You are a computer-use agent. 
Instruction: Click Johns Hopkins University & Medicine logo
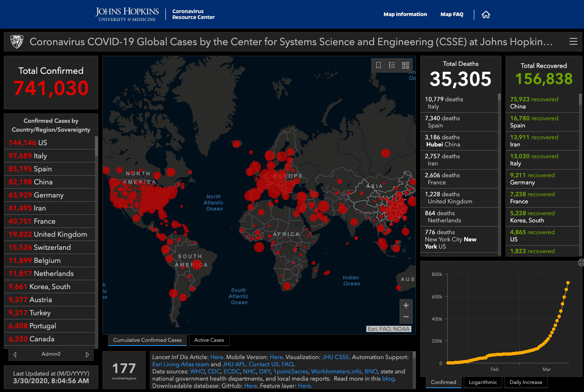tap(127, 14)
